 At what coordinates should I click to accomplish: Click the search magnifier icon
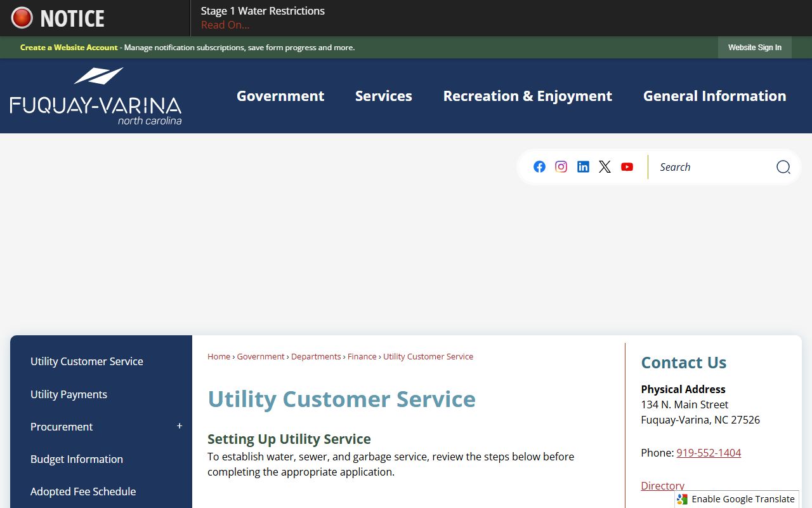[x=783, y=167]
